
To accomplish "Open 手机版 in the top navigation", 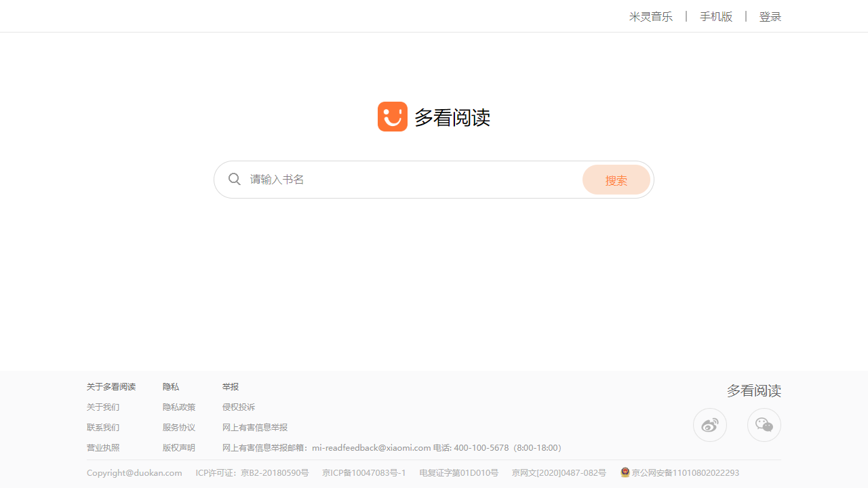I will point(716,16).
